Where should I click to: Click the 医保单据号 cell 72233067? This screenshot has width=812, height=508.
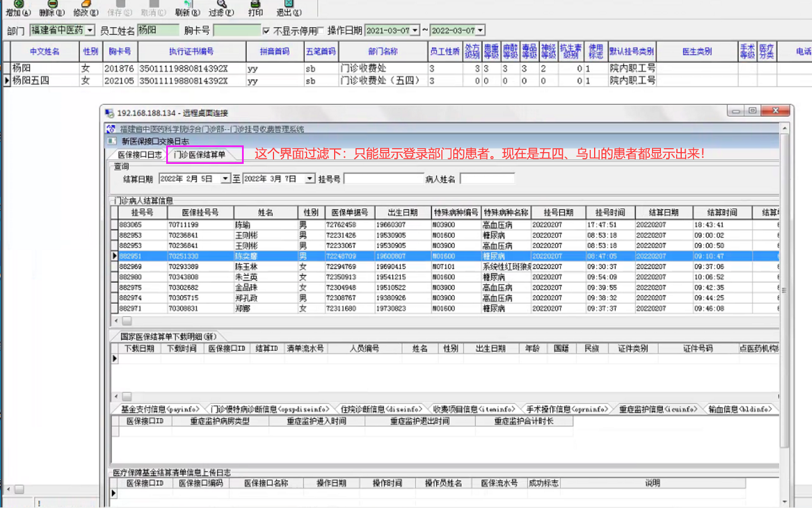pyautogui.click(x=349, y=245)
